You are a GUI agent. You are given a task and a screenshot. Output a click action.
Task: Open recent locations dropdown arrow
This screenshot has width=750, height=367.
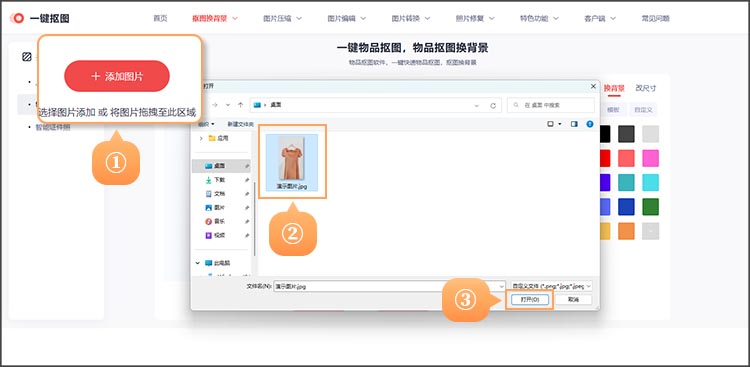pyautogui.click(x=228, y=105)
